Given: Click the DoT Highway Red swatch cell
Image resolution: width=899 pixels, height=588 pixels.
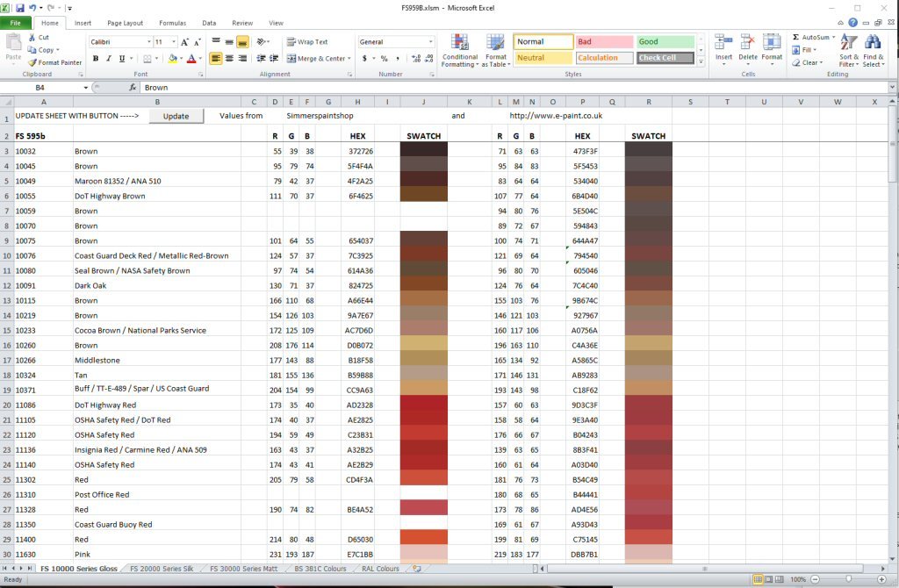Looking at the screenshot, I should 423,405.
